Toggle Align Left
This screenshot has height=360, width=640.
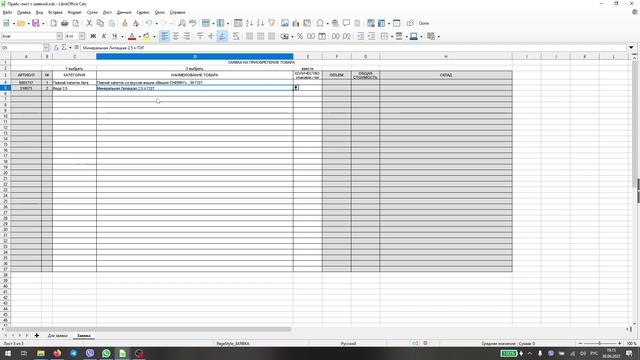[x=164, y=36]
